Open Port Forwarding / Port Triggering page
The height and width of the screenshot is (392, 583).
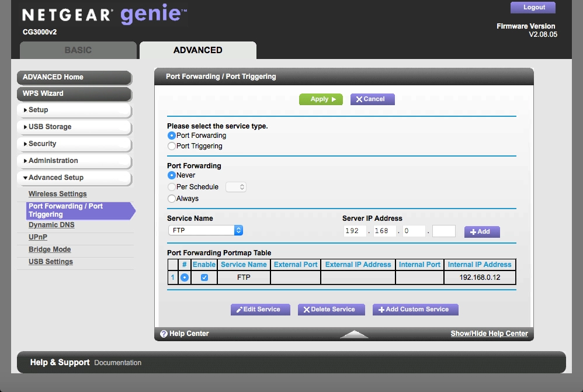pos(80,210)
